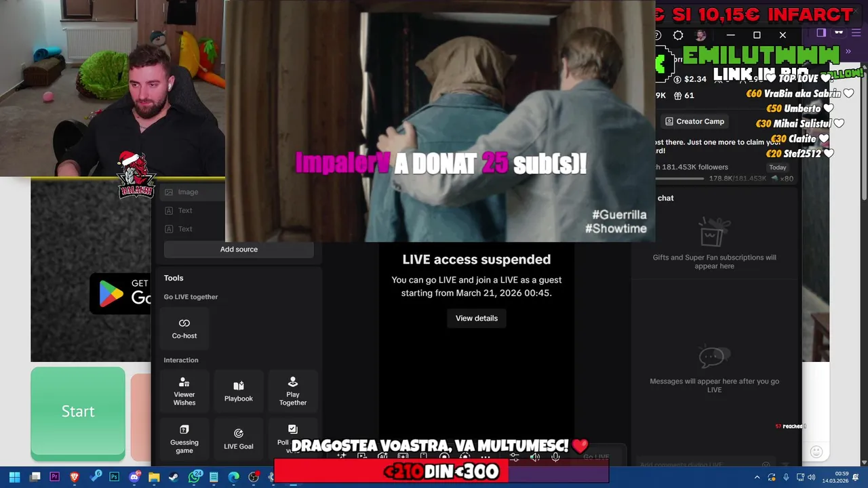Open OBS Studio from taskbar
The image size is (868, 488).
tap(254, 477)
